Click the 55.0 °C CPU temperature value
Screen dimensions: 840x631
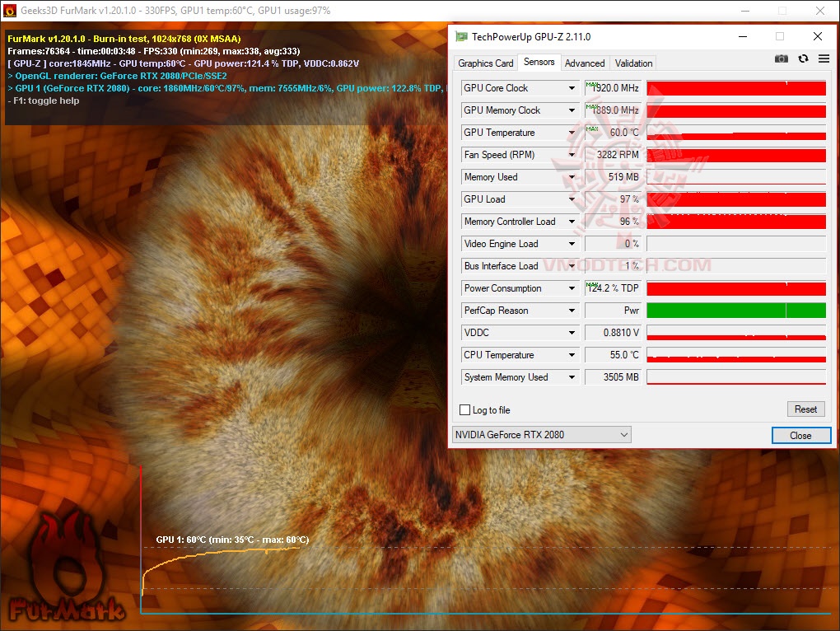614,354
